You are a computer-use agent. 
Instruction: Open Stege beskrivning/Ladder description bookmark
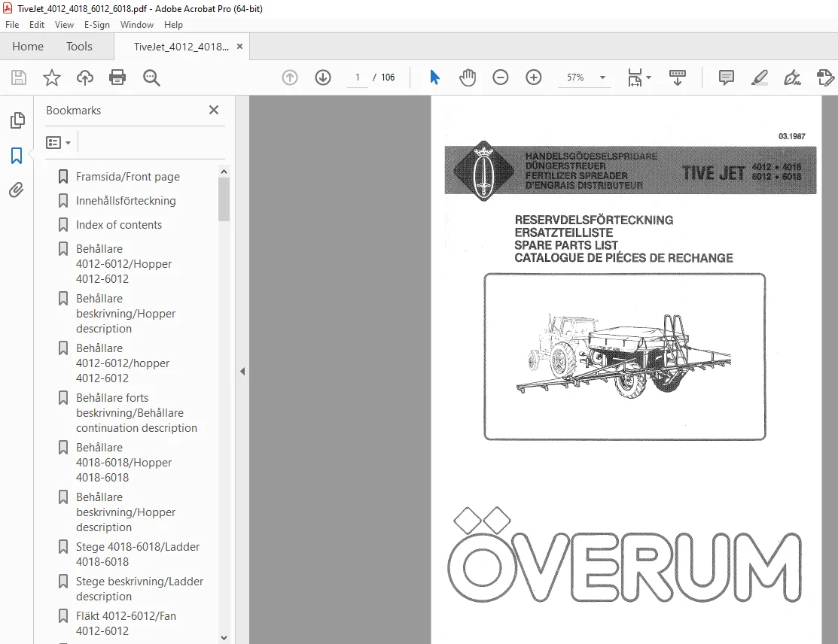click(x=139, y=589)
